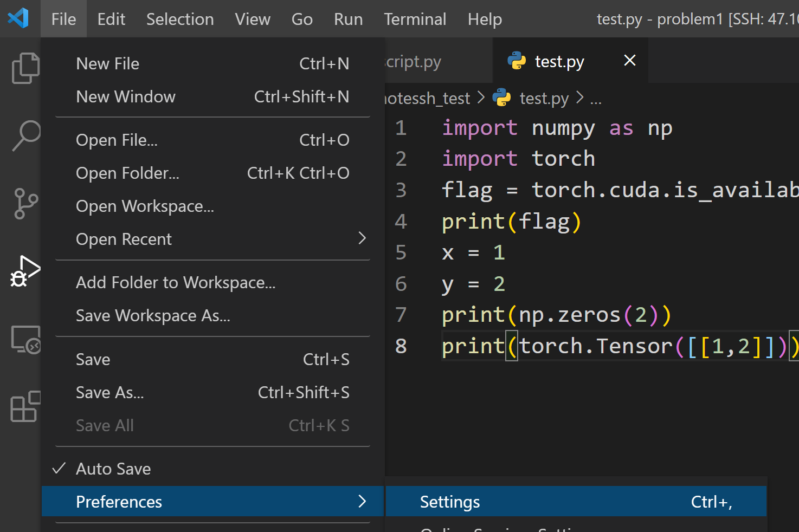The width and height of the screenshot is (799, 532).
Task: Open the Terminal menu
Action: pyautogui.click(x=415, y=19)
